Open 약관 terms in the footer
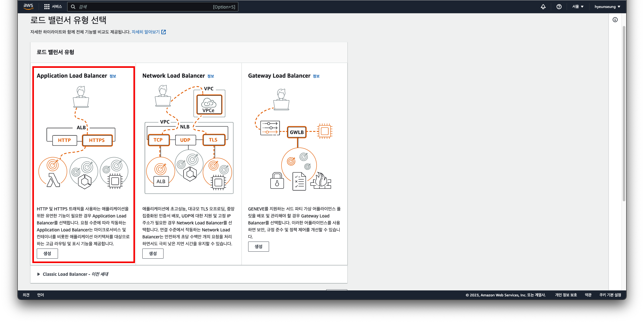The height and width of the screenshot is (323, 644). 588,295
